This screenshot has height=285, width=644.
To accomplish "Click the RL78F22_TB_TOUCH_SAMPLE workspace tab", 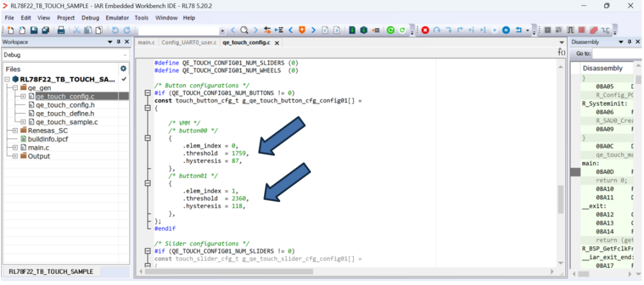I will [51, 272].
